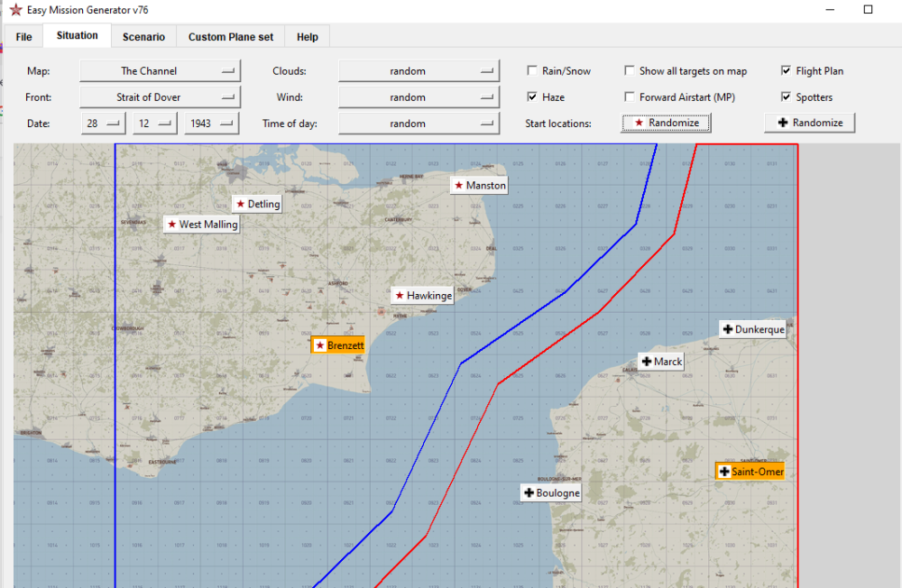Viewport: 902px width, 588px height.
Task: Expand the Front dropdown Strait of Dover
Action: tap(159, 96)
